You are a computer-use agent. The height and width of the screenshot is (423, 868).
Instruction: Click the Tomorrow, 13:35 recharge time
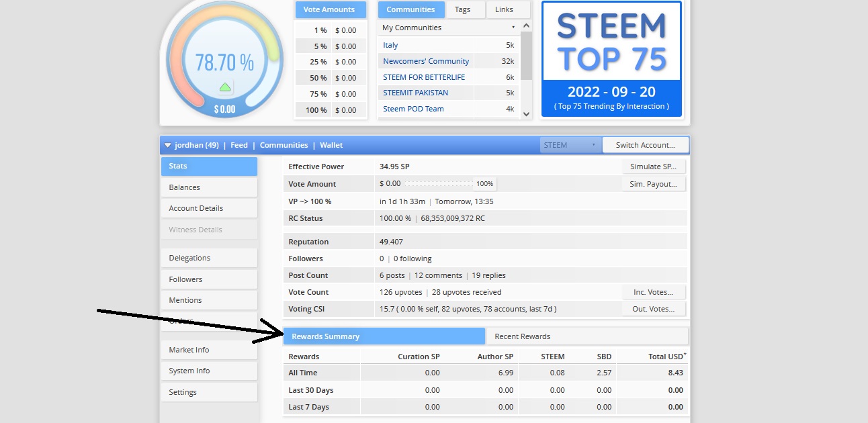(464, 201)
